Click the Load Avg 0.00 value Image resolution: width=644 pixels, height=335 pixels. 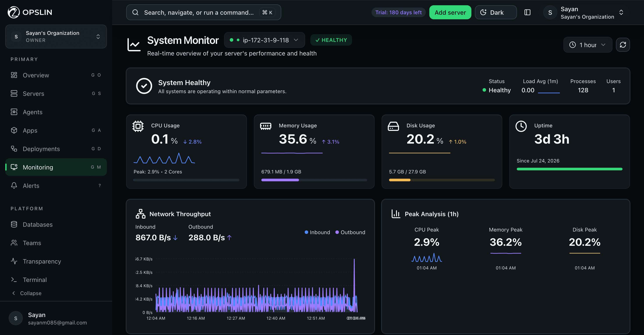pos(528,90)
